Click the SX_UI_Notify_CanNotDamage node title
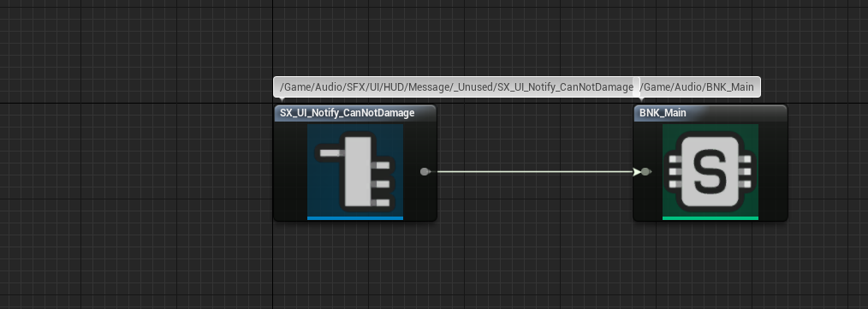This screenshot has height=309, width=868. [x=347, y=113]
